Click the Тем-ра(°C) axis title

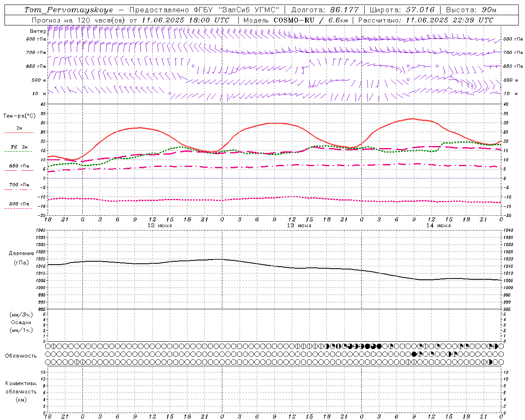pos(19,116)
